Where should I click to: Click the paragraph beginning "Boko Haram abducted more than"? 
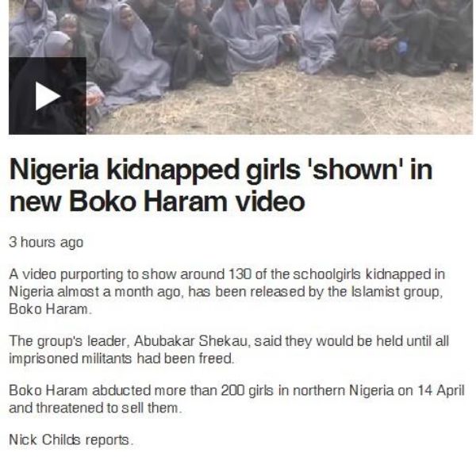pyautogui.click(x=236, y=399)
